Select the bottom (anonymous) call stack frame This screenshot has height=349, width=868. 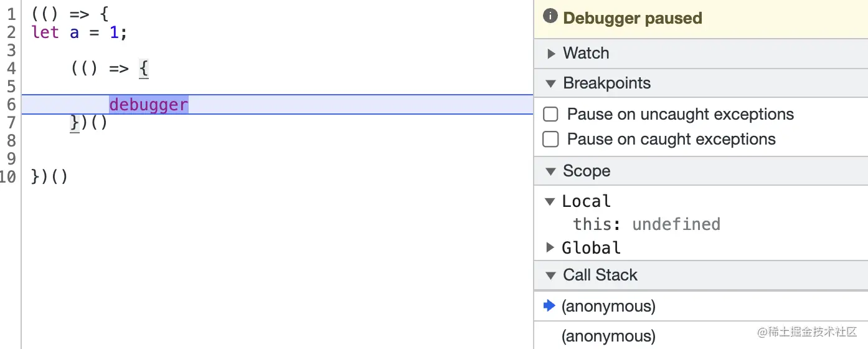tap(608, 337)
